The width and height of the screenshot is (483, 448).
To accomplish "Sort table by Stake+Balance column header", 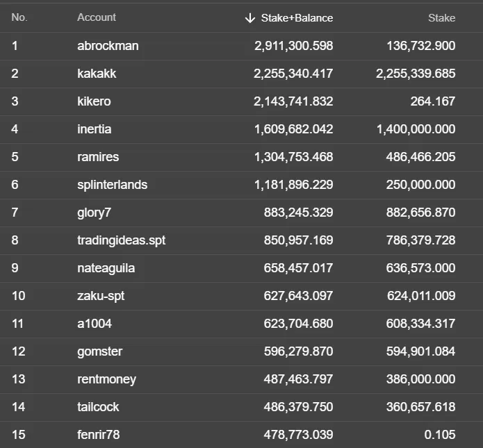I will coord(297,18).
